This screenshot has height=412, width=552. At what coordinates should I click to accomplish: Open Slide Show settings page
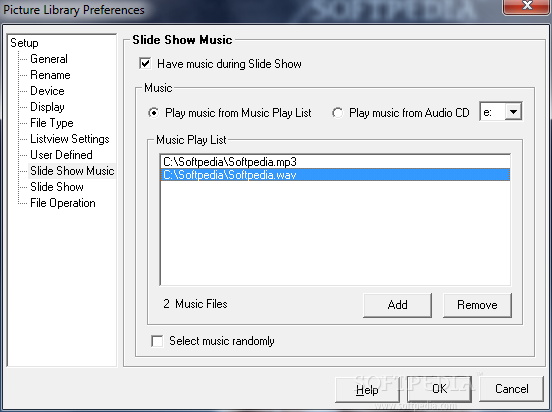pyautogui.click(x=57, y=187)
